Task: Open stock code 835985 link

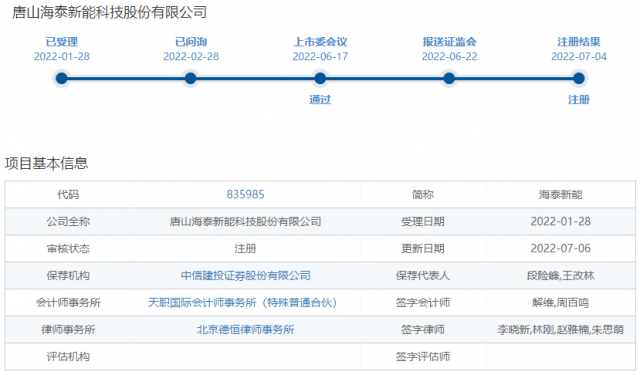Action: pyautogui.click(x=245, y=194)
